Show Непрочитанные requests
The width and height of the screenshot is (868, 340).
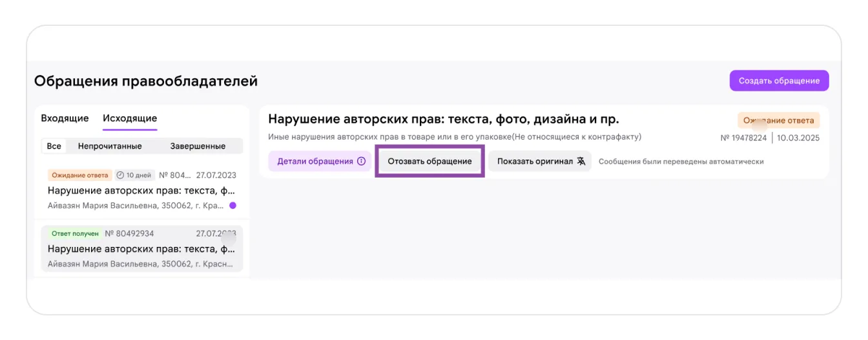[x=110, y=146]
